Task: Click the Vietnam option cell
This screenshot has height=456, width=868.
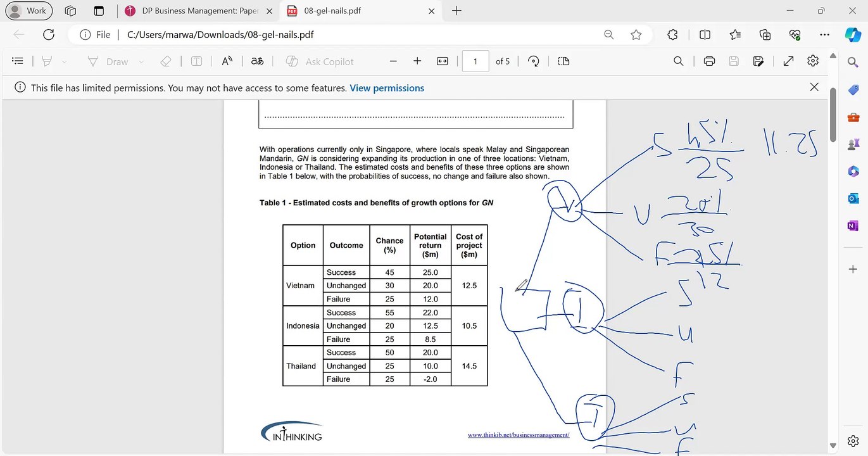Action: (303, 286)
